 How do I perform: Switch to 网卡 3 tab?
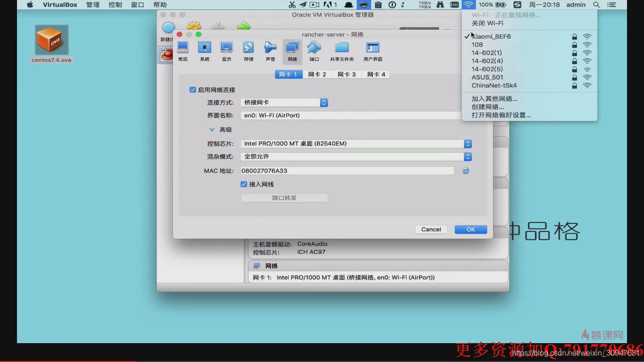point(347,74)
